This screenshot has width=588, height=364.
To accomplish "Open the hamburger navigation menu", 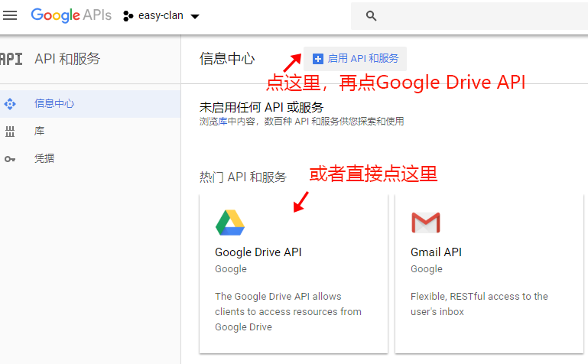I will pos(10,15).
